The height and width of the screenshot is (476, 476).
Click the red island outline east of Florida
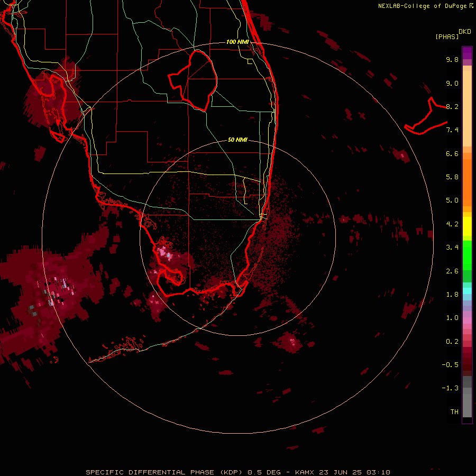click(x=426, y=117)
